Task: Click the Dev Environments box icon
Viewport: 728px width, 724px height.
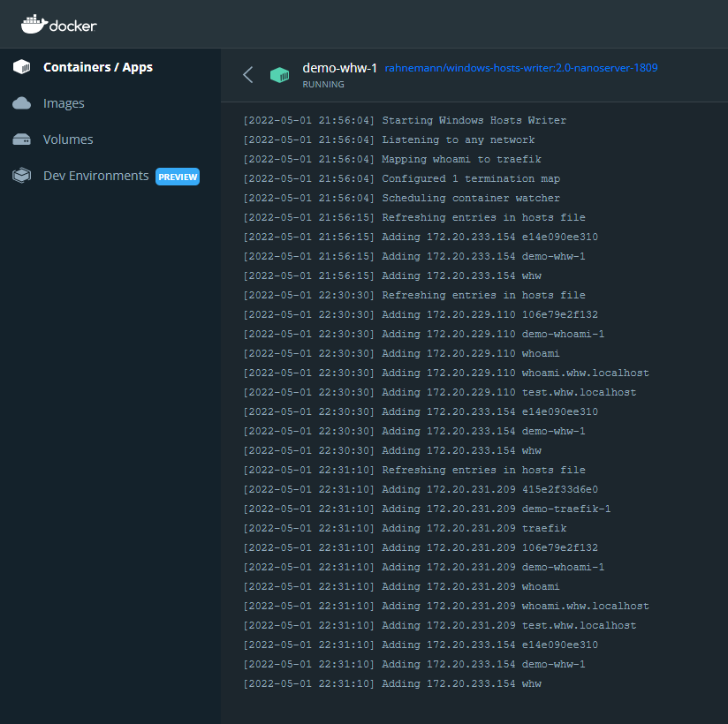Action: click(x=21, y=176)
